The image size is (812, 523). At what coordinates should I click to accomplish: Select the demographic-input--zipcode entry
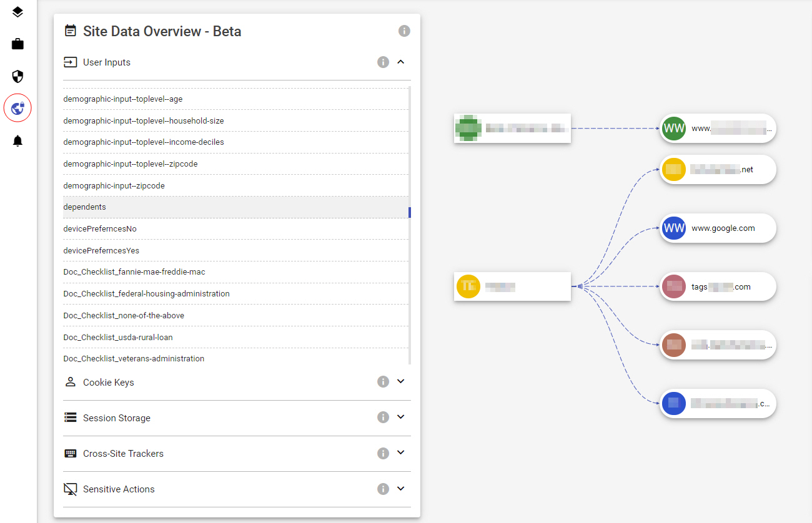coord(236,185)
